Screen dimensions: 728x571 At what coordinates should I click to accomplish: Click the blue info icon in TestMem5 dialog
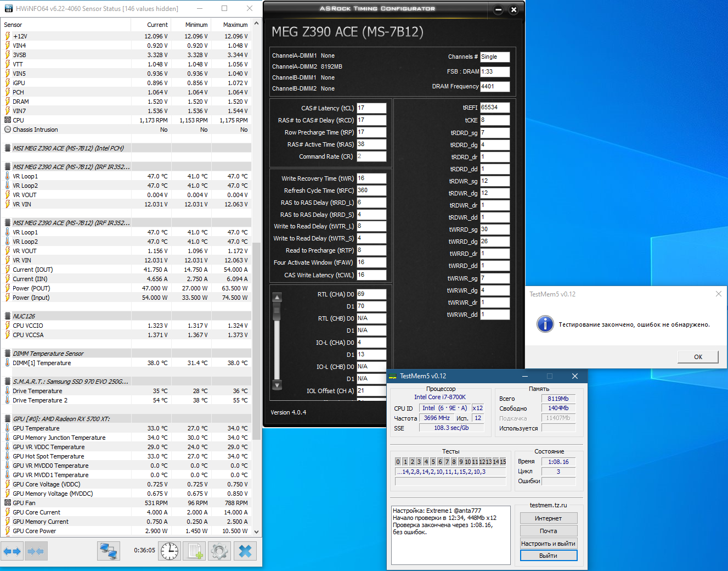(545, 324)
